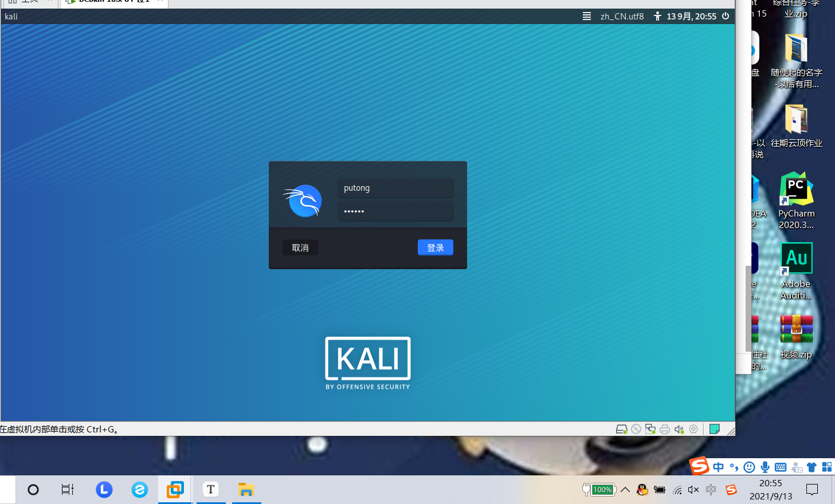Open the accessibility menu icon in top bar
Image resolution: width=835 pixels, height=504 pixels.
click(657, 16)
